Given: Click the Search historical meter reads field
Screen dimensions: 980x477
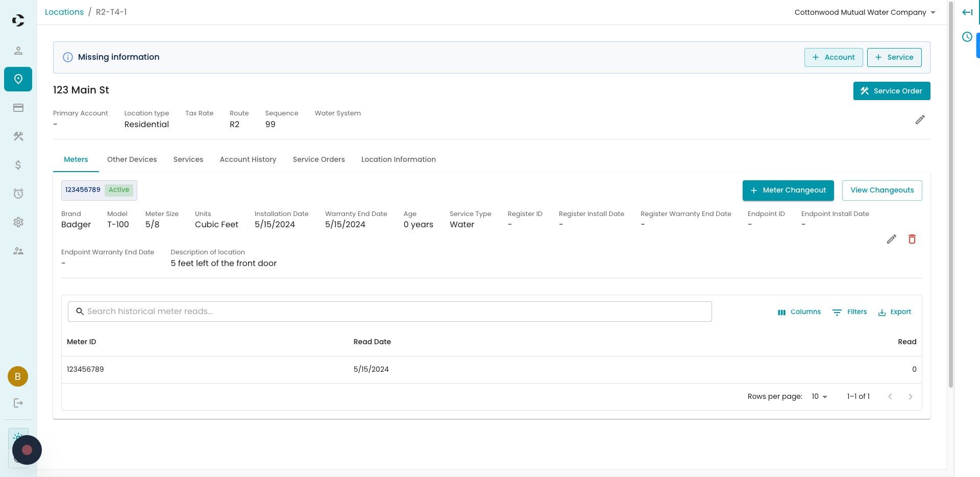Looking at the screenshot, I should point(389,312).
